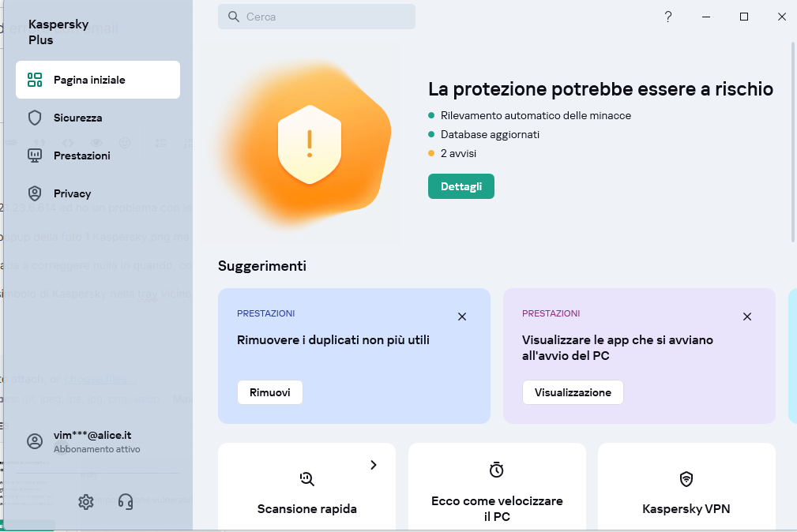Viewport: 797px width, 532px height.
Task: Click the Visualizzazione button
Action: tap(573, 392)
